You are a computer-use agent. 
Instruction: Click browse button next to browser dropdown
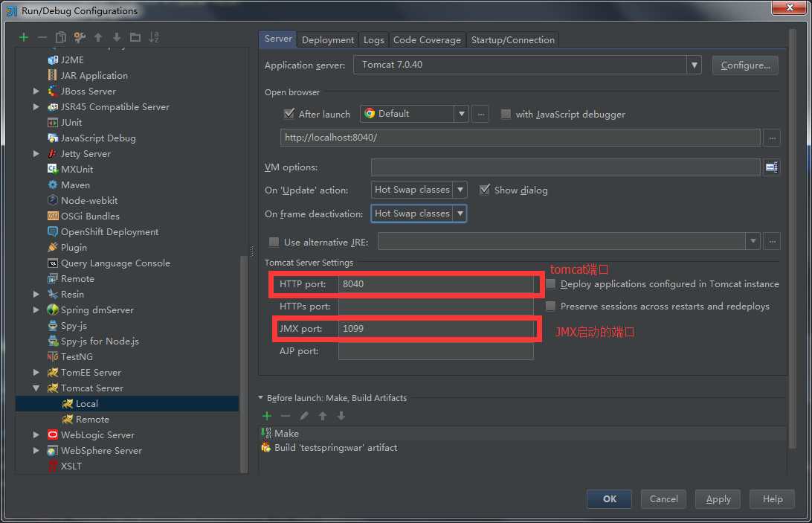(x=481, y=114)
